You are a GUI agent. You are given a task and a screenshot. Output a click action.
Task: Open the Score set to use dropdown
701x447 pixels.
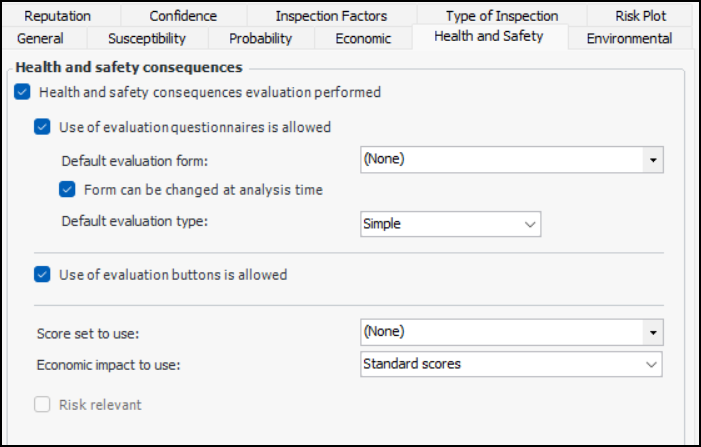click(653, 332)
